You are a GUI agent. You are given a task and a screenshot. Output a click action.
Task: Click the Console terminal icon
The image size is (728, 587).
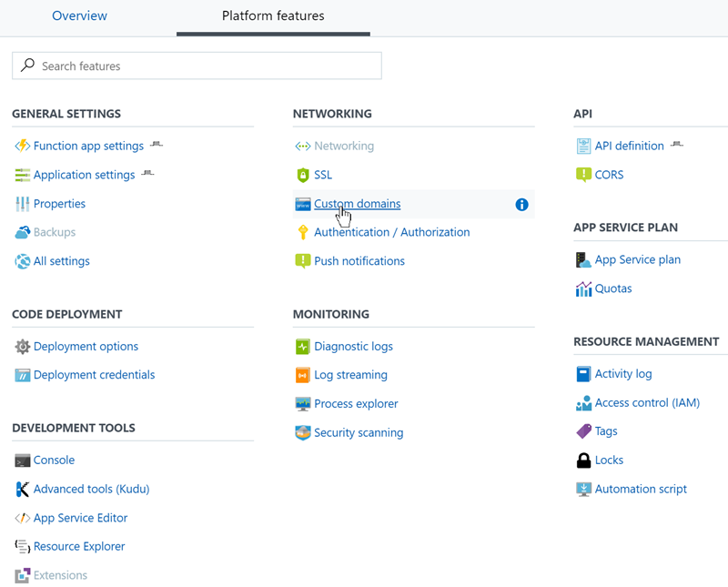tap(20, 460)
